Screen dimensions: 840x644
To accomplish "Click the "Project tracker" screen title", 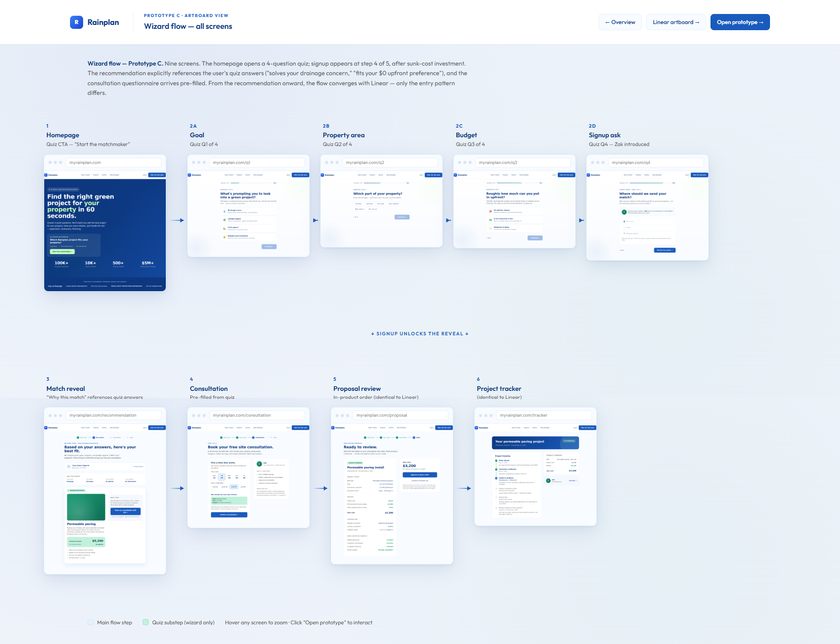I will (499, 389).
